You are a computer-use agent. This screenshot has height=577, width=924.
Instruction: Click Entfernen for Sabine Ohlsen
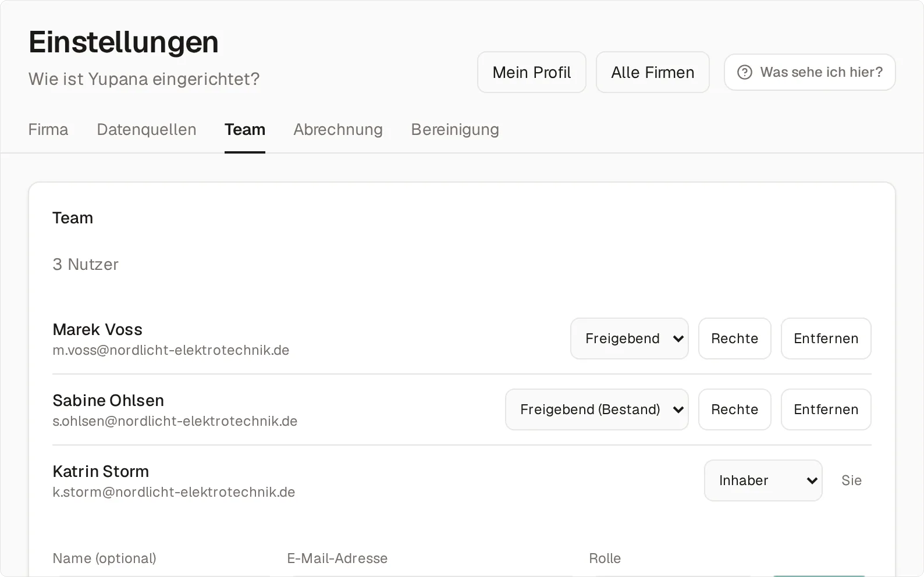826,409
